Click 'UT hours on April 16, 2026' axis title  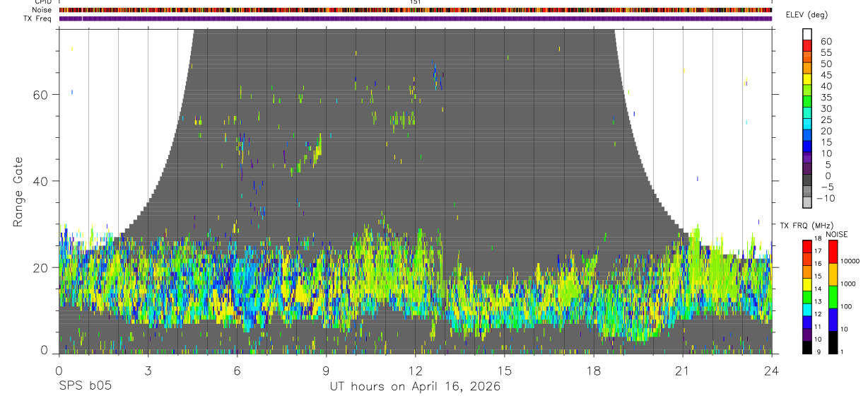[x=415, y=387]
